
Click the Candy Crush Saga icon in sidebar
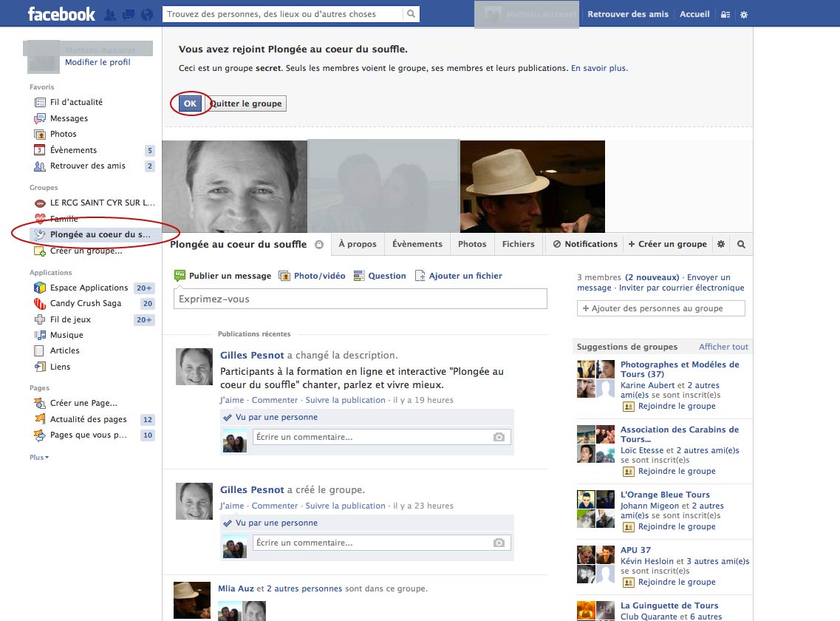[40, 304]
